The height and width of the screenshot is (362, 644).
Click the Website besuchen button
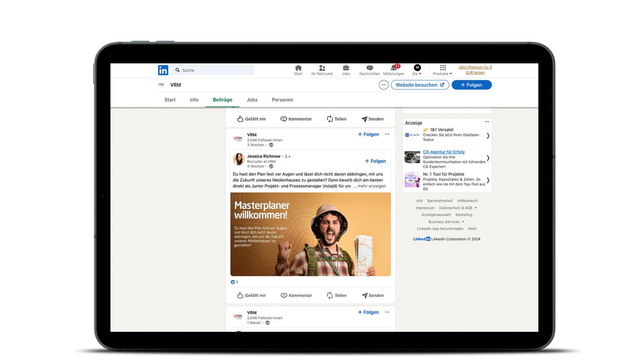pos(420,85)
